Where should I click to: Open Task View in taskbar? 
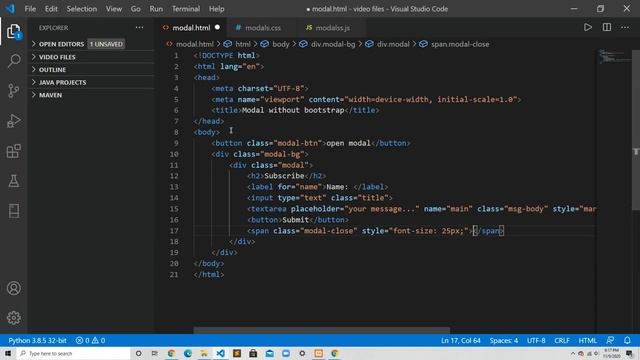[155, 353]
